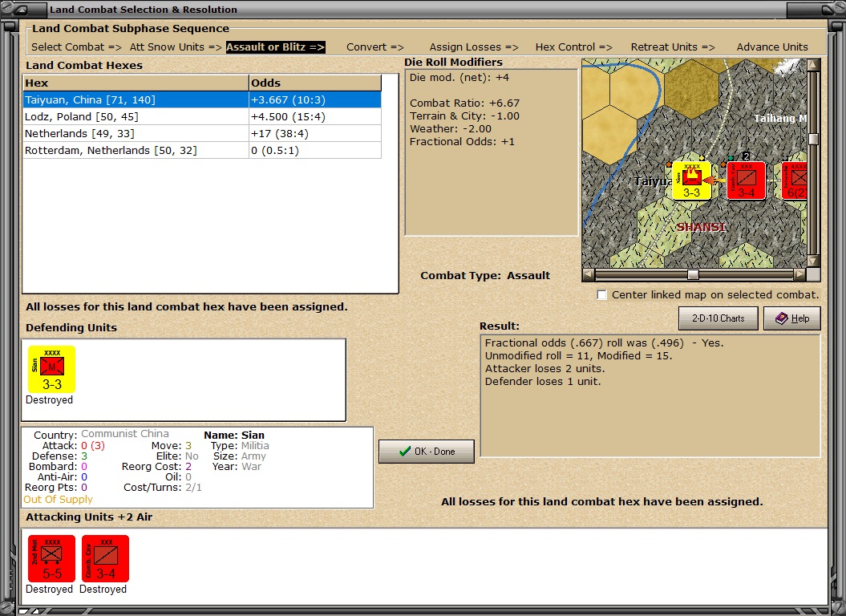
Task: Click the Combat Ratio: +6.67 line
Action: click(x=464, y=103)
